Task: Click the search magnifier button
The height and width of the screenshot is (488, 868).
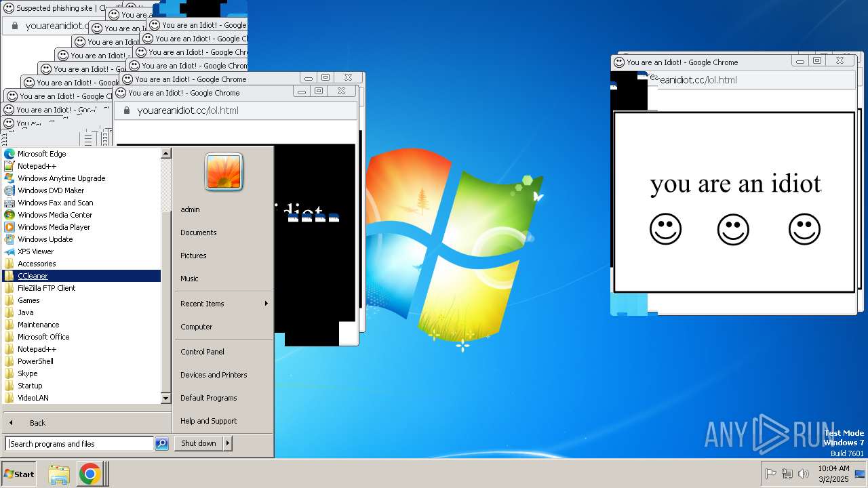Action: (x=161, y=444)
